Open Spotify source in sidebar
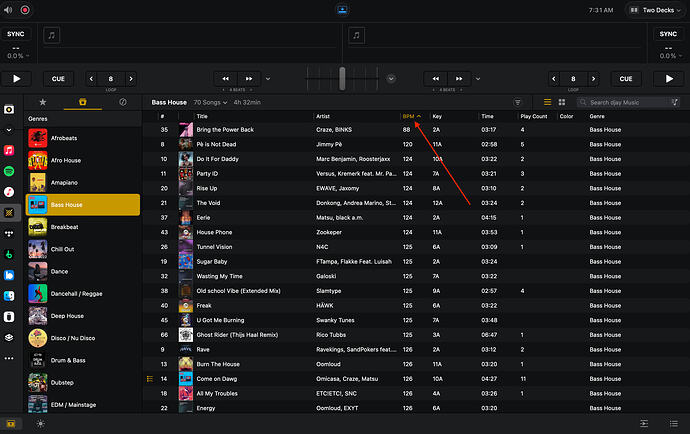690x434 pixels. 9,171
